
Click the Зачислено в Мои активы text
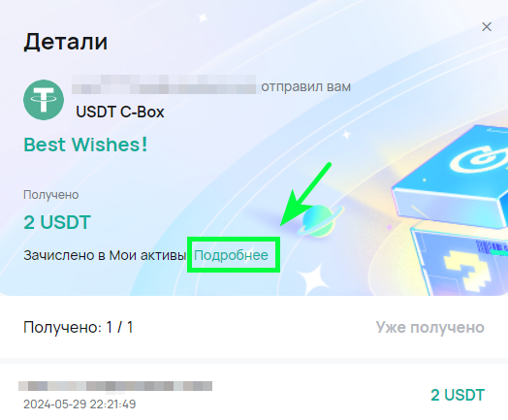tap(105, 255)
